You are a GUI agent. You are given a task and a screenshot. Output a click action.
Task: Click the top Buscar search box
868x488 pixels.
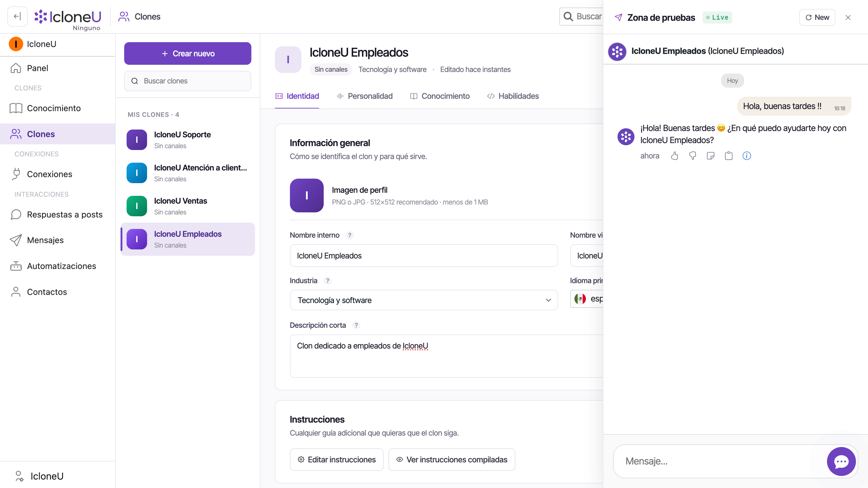point(582,17)
